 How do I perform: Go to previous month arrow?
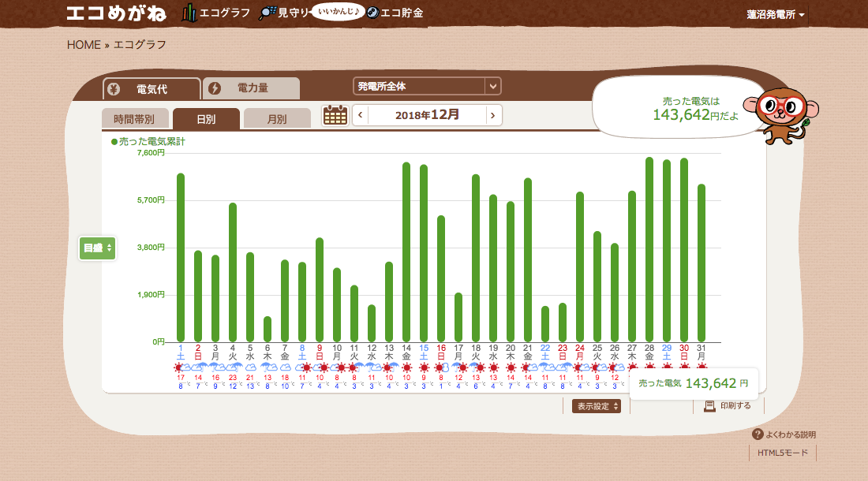coord(361,115)
